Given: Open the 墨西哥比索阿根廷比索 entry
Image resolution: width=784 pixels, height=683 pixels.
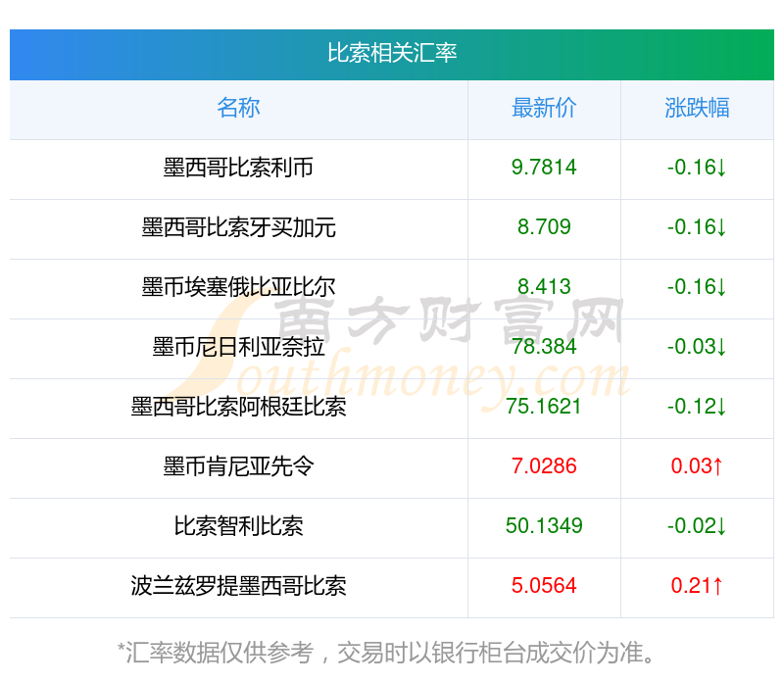Looking at the screenshot, I should point(238,407).
